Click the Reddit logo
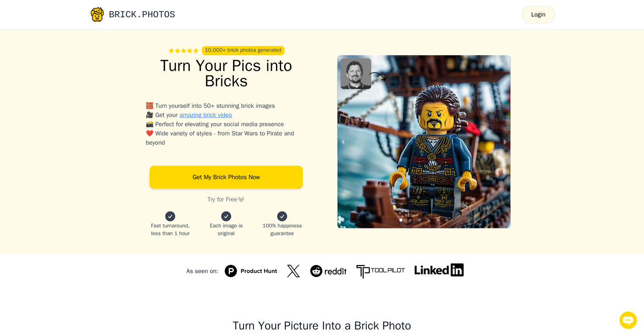Viewport: 644px width, 336px height. pyautogui.click(x=328, y=271)
